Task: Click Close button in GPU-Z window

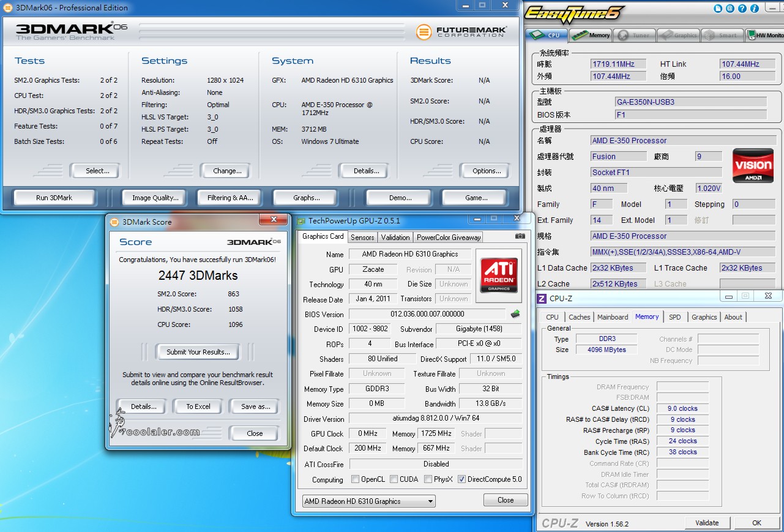Action: pos(506,500)
